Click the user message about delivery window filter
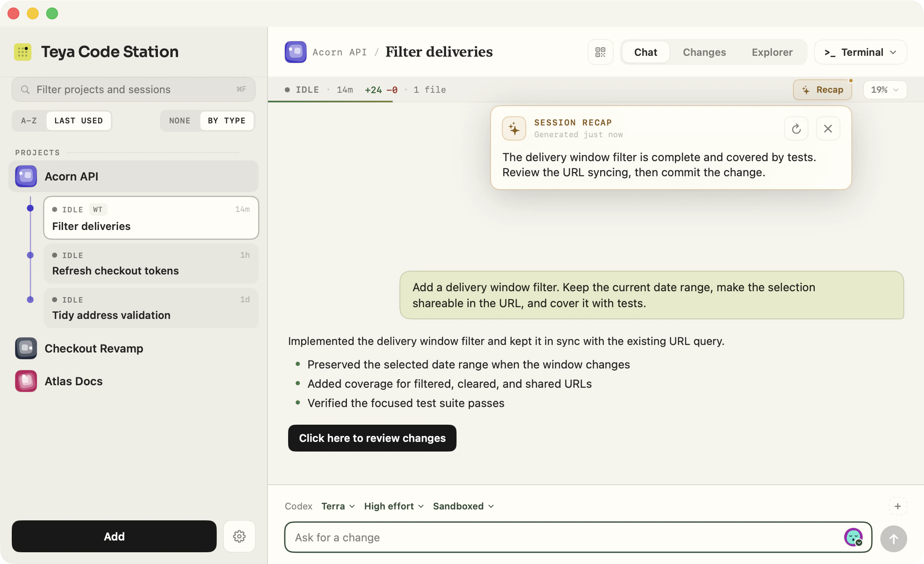This screenshot has height=564, width=924. [652, 295]
